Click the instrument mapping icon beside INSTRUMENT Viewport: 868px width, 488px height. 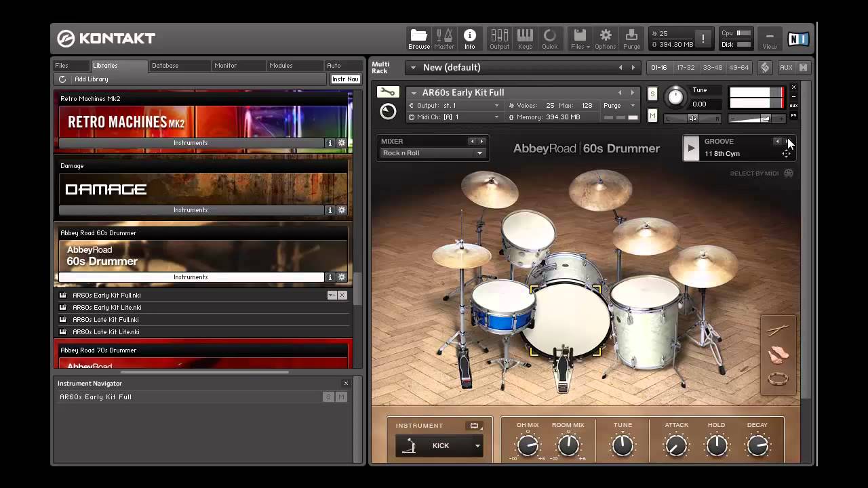click(475, 426)
